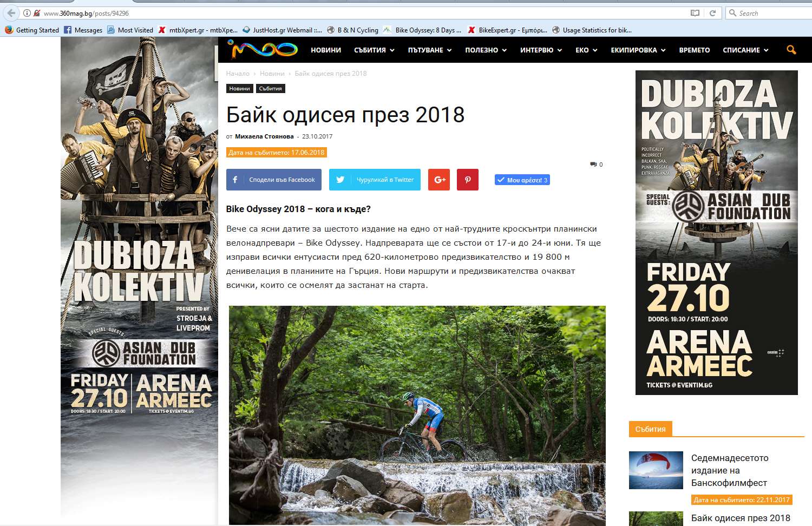Open B & N Cycling bookmark
This screenshot has height=526, width=812.
tap(352, 30)
